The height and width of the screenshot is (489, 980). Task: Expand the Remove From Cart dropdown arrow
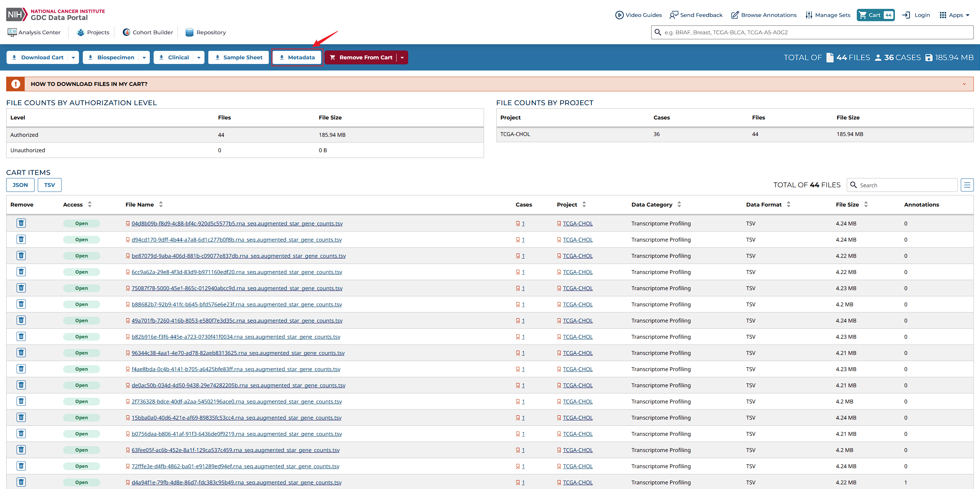[x=402, y=57]
